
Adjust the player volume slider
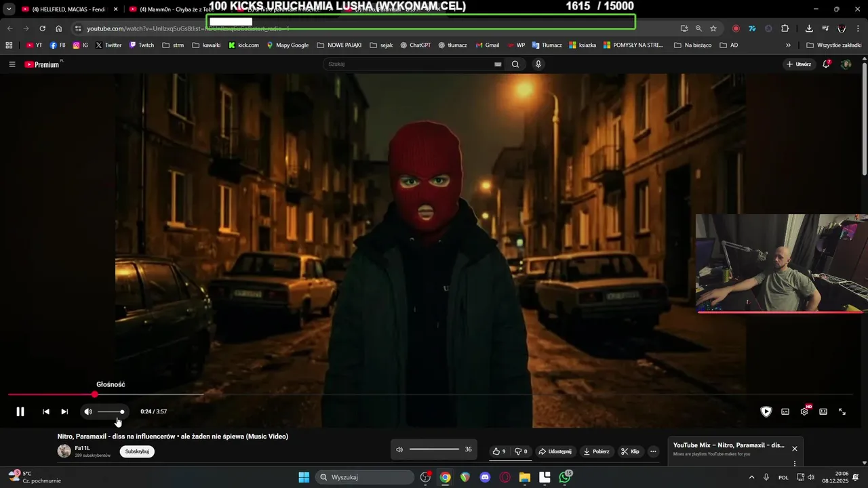[111, 411]
